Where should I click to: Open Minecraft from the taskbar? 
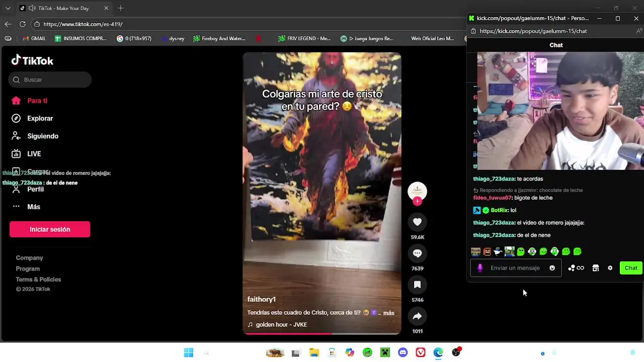click(385, 353)
